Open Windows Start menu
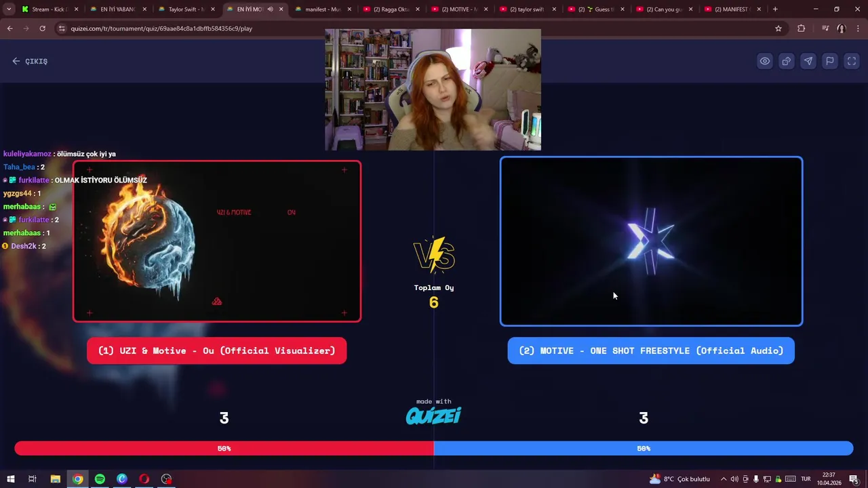 pyautogui.click(x=11, y=479)
